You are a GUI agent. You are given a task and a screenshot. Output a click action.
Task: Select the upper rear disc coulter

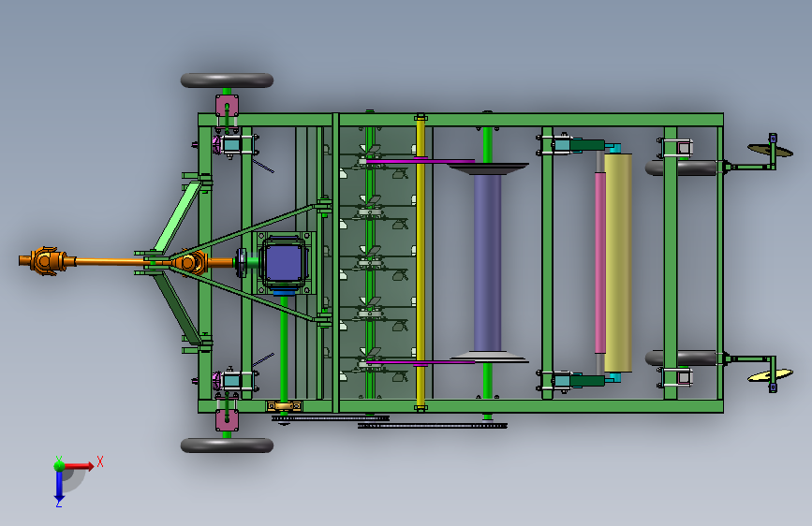click(x=770, y=150)
